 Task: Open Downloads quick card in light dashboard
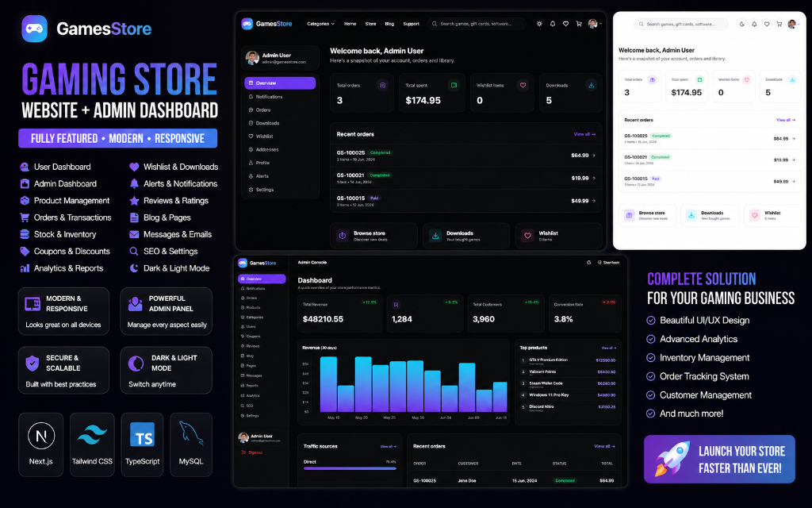710,215
